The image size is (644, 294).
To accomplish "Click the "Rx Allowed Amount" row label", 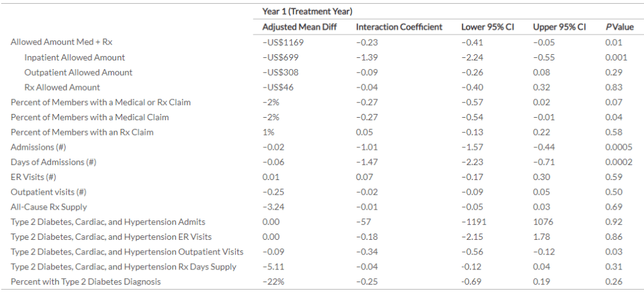I will 62,88.
